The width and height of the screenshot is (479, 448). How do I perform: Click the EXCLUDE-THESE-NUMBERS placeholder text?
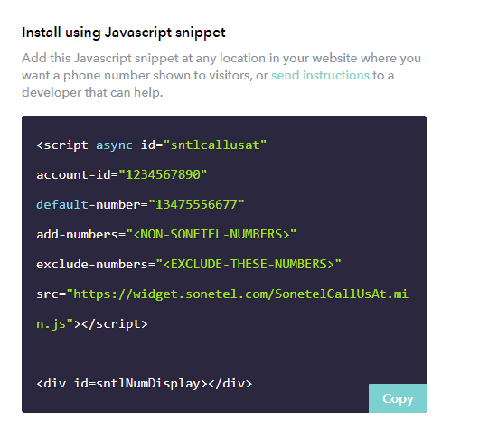(x=249, y=264)
